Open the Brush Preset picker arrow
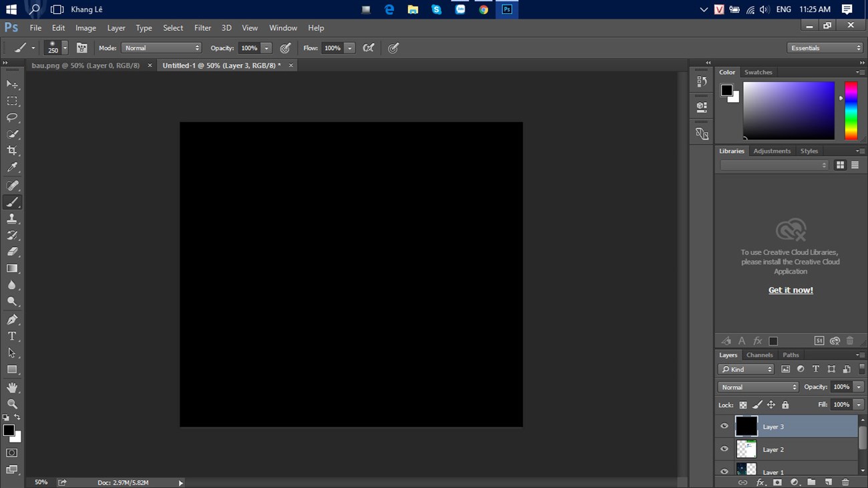 tap(65, 48)
